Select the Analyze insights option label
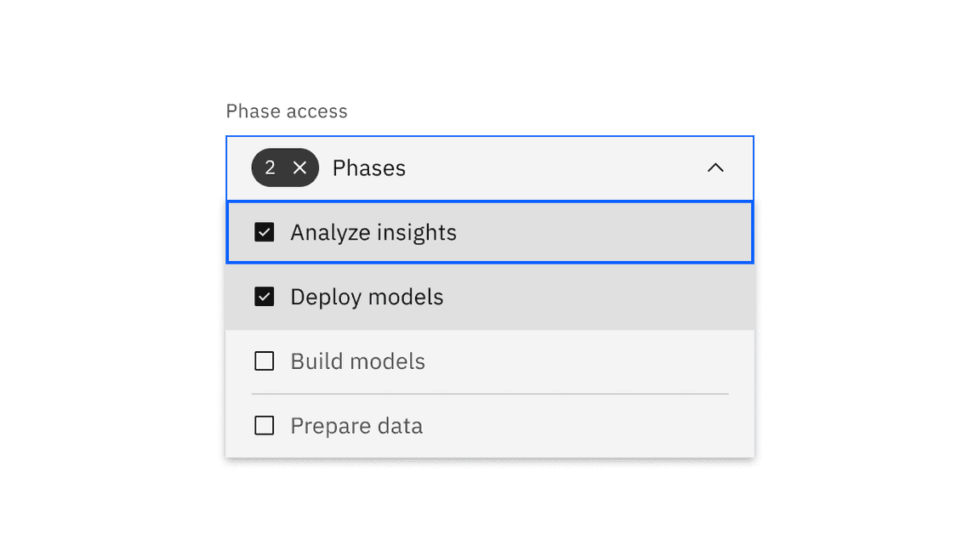This screenshot has height=551, width=980. [373, 232]
